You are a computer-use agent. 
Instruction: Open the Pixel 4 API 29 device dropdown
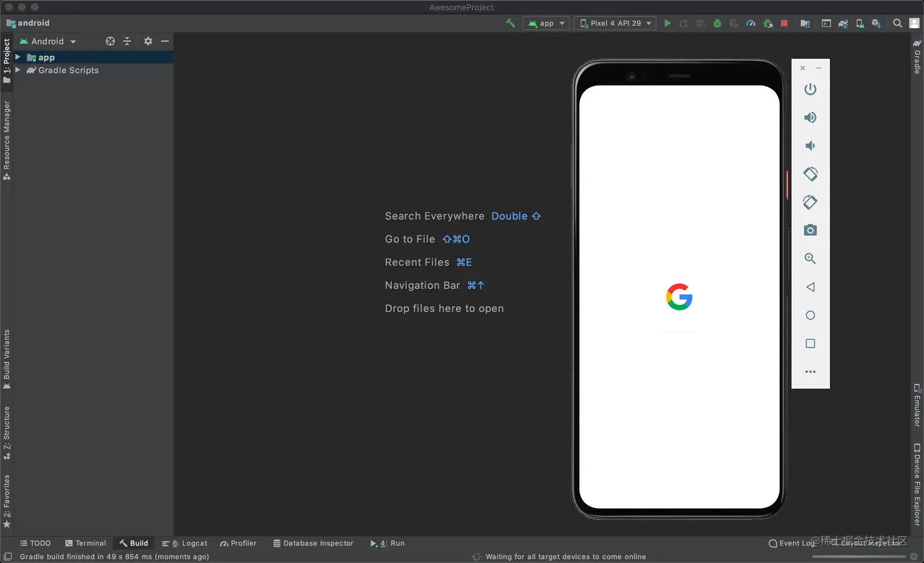(615, 23)
